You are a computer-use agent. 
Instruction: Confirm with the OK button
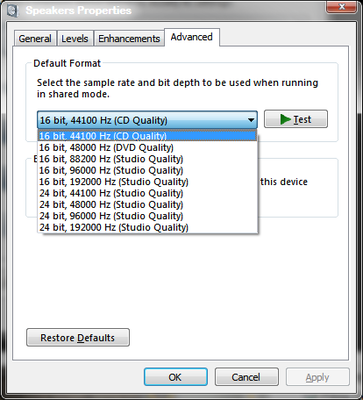coord(176,377)
